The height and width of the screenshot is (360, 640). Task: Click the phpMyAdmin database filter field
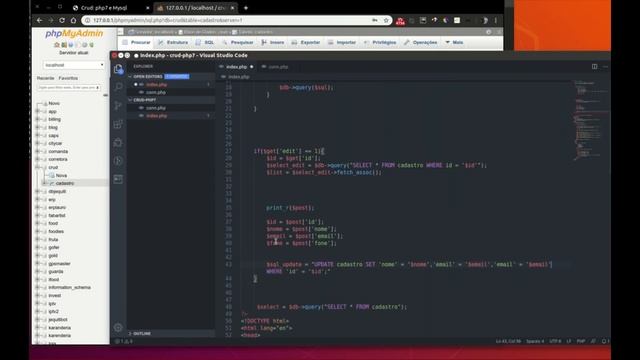tap(69, 88)
